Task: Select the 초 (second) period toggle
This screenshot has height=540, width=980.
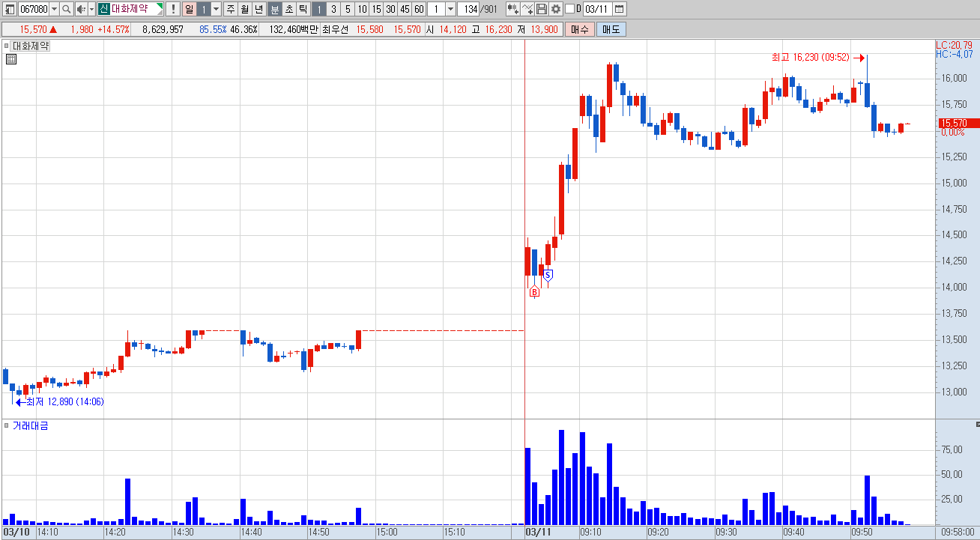Action: [x=288, y=9]
